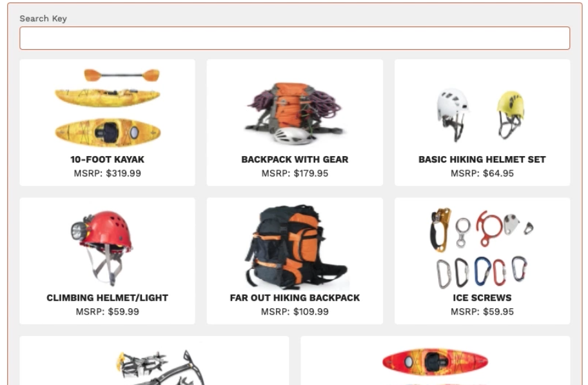Viewport: 588px width, 385px height.
Task: Click the Ice Screws carabiner image
Action: (x=482, y=248)
